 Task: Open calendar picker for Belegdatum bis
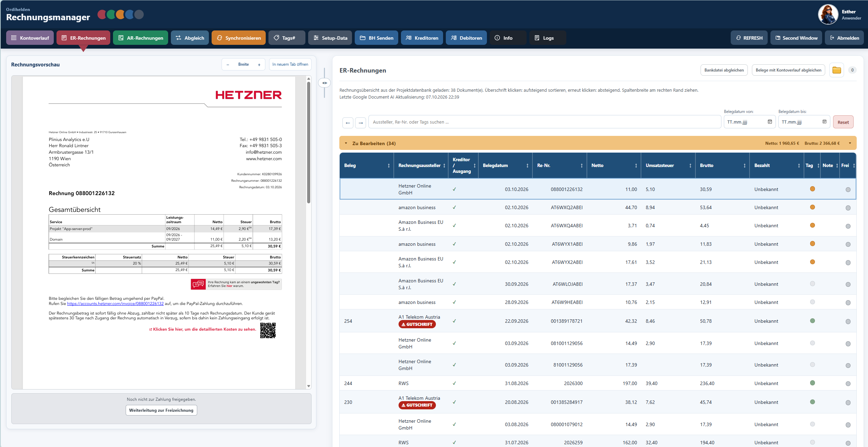coord(825,122)
